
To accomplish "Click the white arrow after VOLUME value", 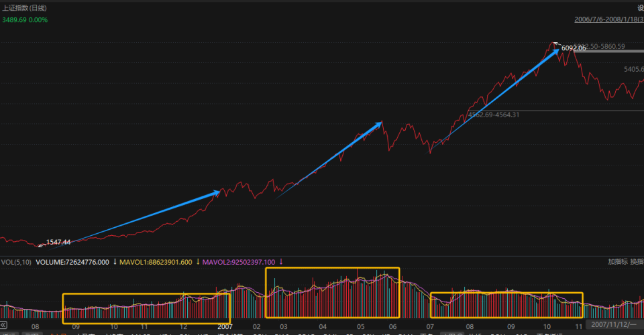I will coord(115,261).
